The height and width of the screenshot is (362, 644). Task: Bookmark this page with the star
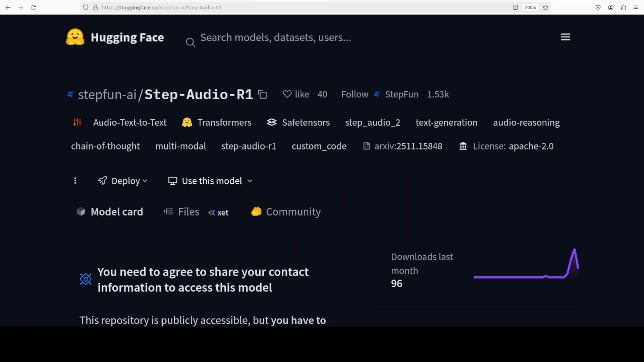tap(545, 7)
